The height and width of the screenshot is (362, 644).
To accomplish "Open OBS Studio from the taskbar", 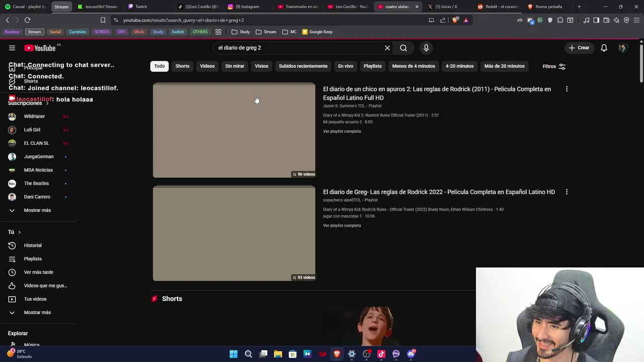I will [366, 354].
